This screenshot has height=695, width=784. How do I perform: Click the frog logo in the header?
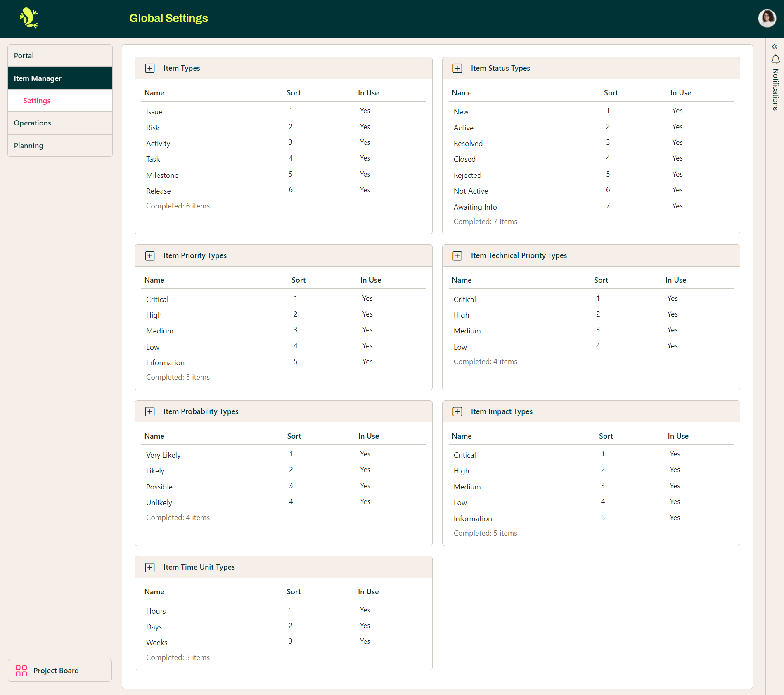point(28,18)
